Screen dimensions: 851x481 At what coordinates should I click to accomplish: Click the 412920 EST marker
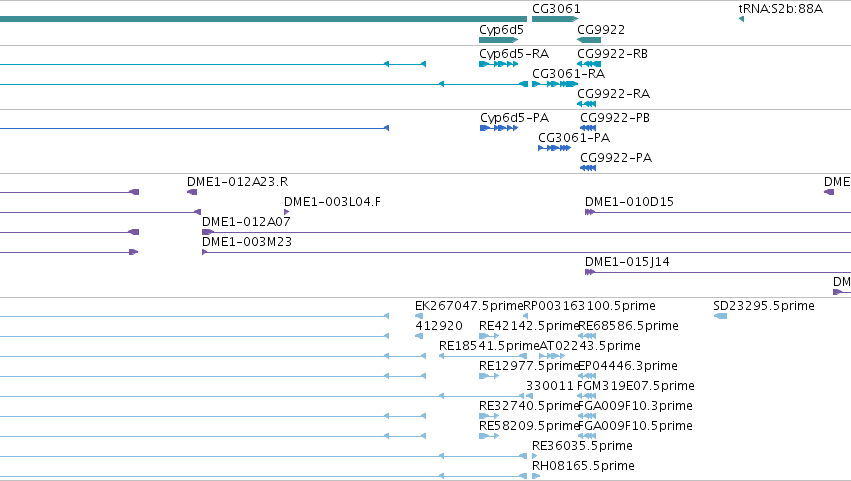coord(418,336)
